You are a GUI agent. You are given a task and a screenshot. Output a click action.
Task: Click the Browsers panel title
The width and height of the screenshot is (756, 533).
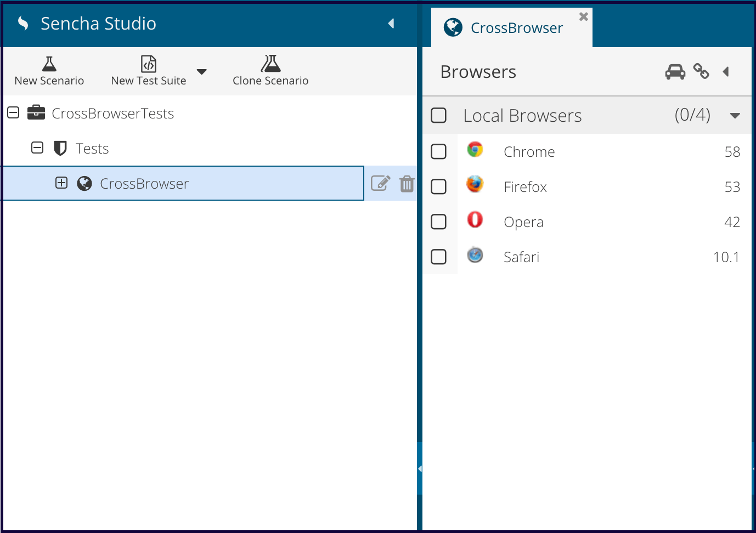(478, 72)
